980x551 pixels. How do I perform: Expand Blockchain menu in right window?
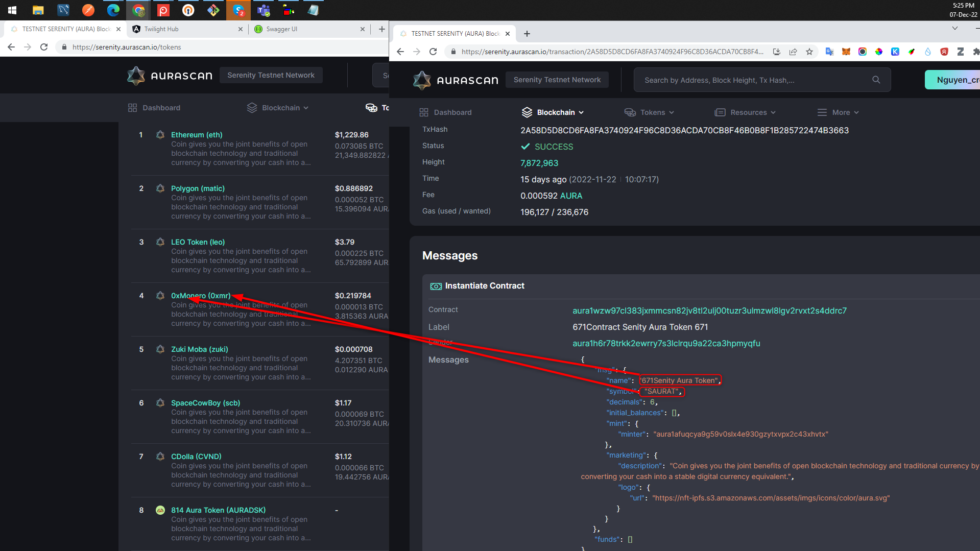tap(553, 112)
